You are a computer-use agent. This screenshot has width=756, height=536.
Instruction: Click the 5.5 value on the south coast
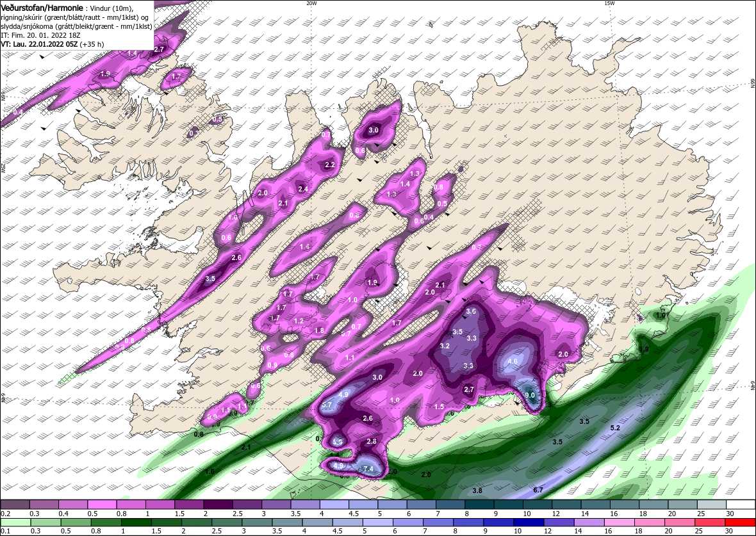point(338,442)
